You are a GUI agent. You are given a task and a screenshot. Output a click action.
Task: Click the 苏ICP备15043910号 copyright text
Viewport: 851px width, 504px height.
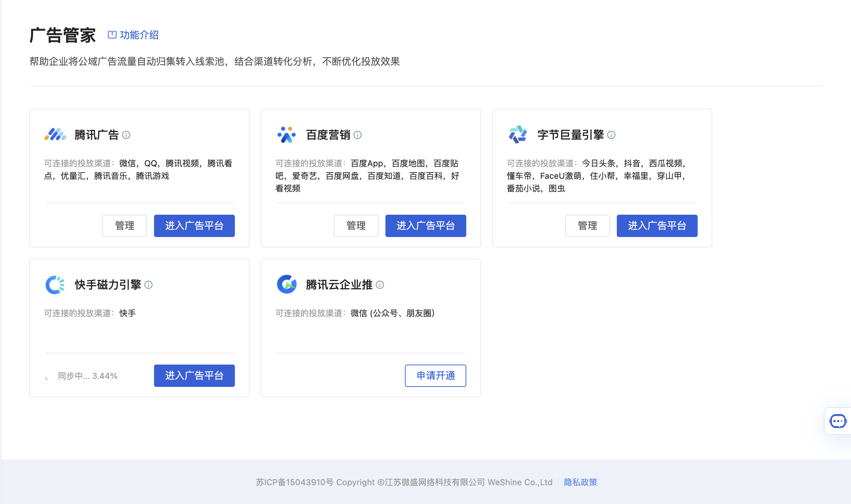pos(404,482)
